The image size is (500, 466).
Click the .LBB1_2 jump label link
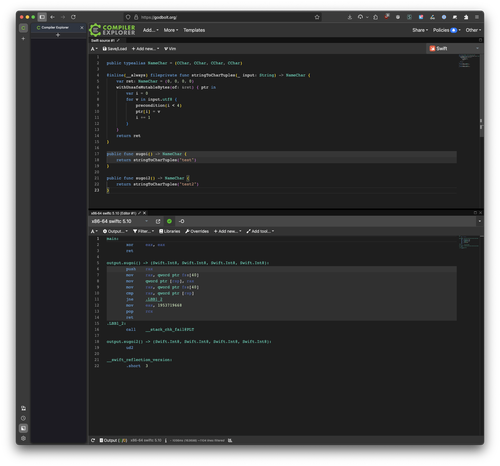click(154, 299)
